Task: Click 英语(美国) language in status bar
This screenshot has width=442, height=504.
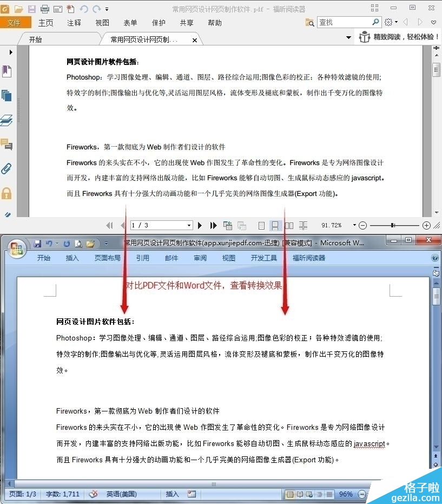Action: 121,494
